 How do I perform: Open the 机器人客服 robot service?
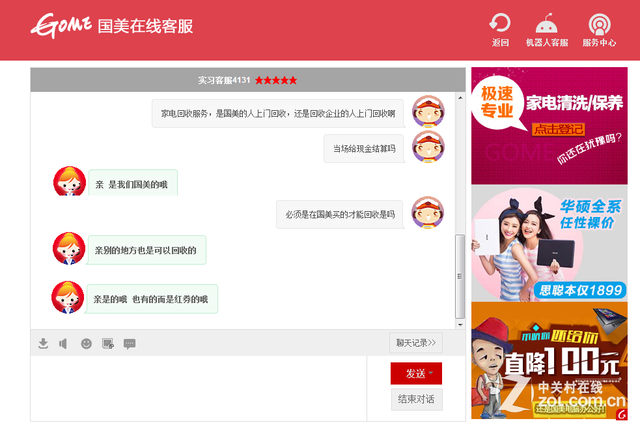point(547,29)
